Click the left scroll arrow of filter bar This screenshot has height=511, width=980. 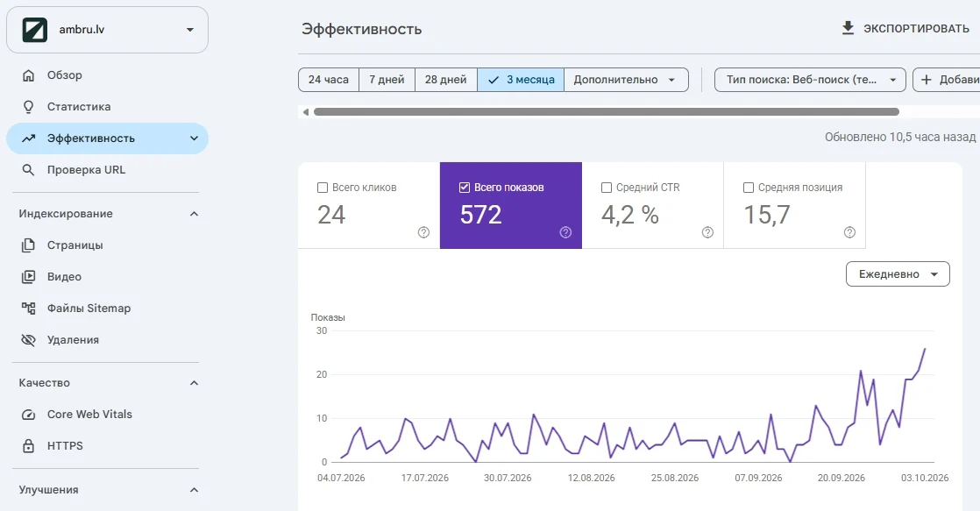[x=306, y=112]
